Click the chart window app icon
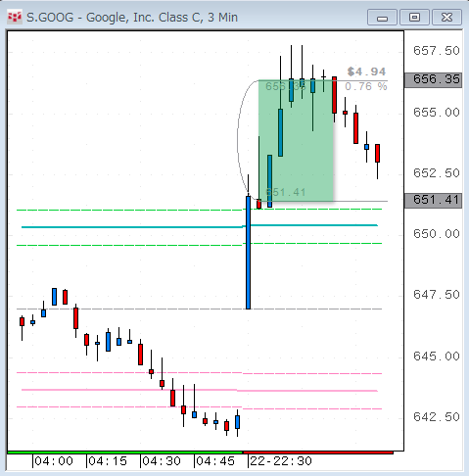 [15, 17]
